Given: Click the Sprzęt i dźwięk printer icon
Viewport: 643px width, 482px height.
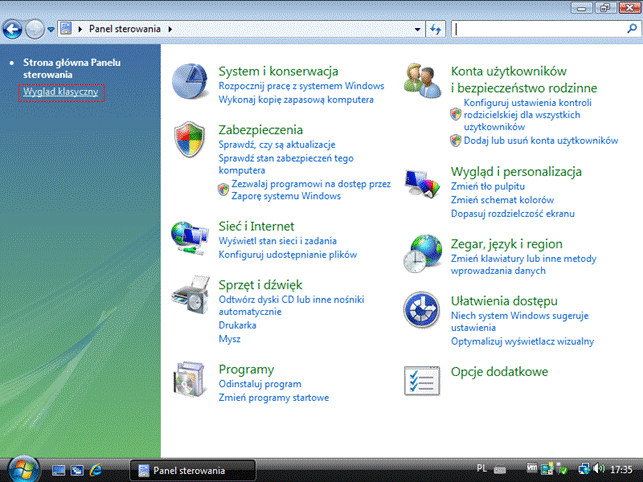Looking at the screenshot, I should (191, 295).
